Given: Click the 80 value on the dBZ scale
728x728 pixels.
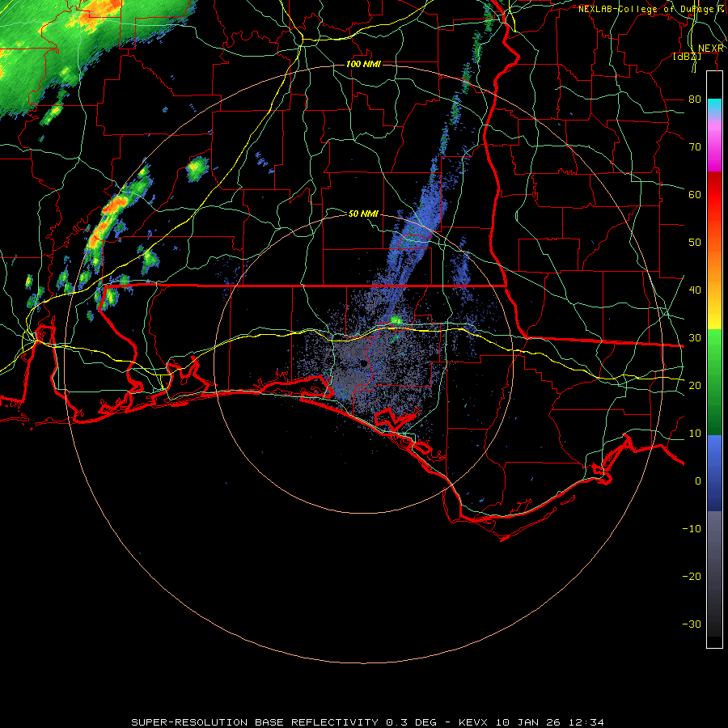Looking at the screenshot, I should (x=695, y=99).
